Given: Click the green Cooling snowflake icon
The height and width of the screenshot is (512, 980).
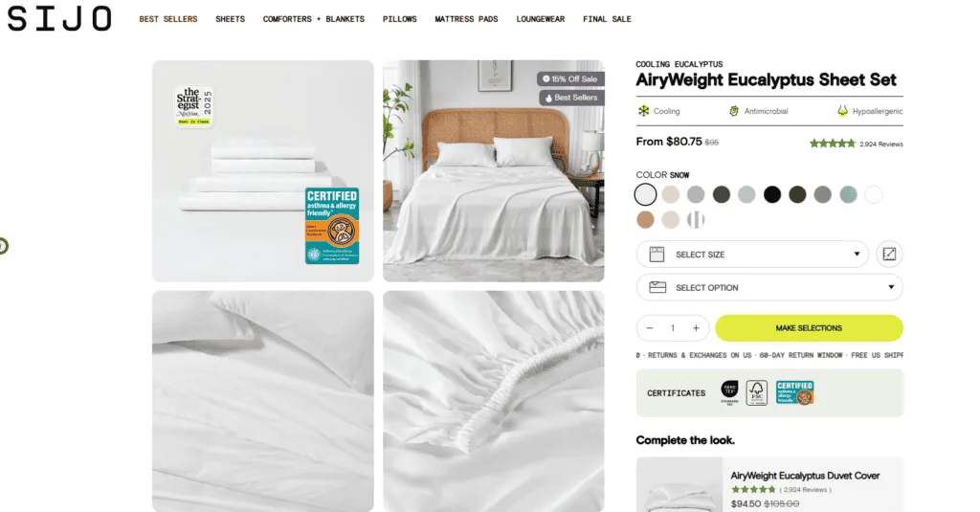Looking at the screenshot, I should [x=643, y=111].
